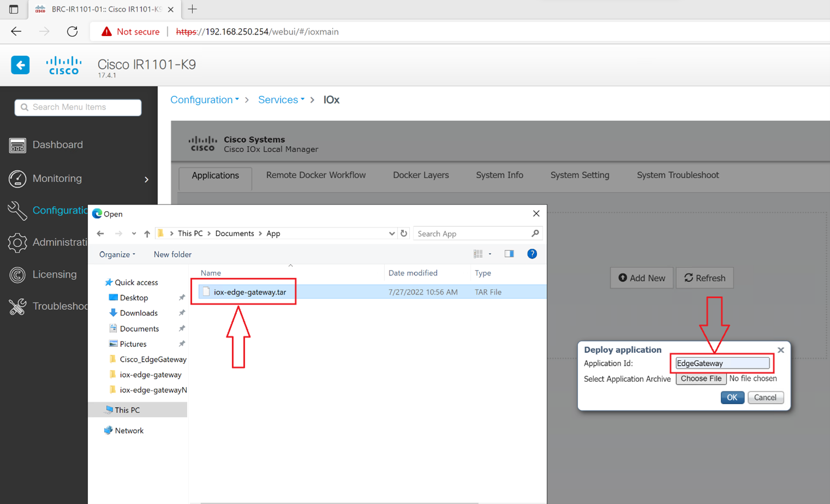Open the Services breadcrumb dropdown

tap(281, 100)
